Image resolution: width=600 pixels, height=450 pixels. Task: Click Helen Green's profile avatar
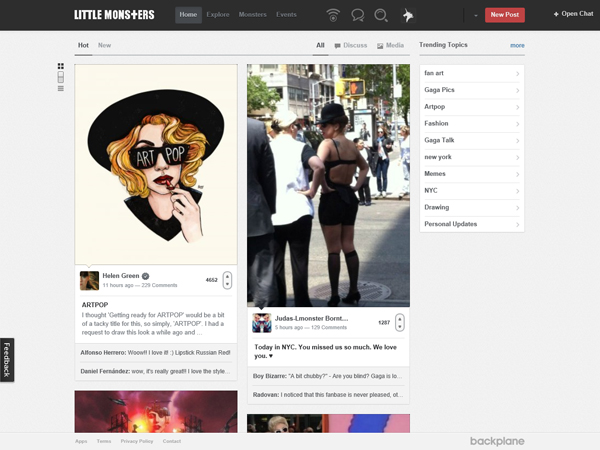click(x=89, y=280)
